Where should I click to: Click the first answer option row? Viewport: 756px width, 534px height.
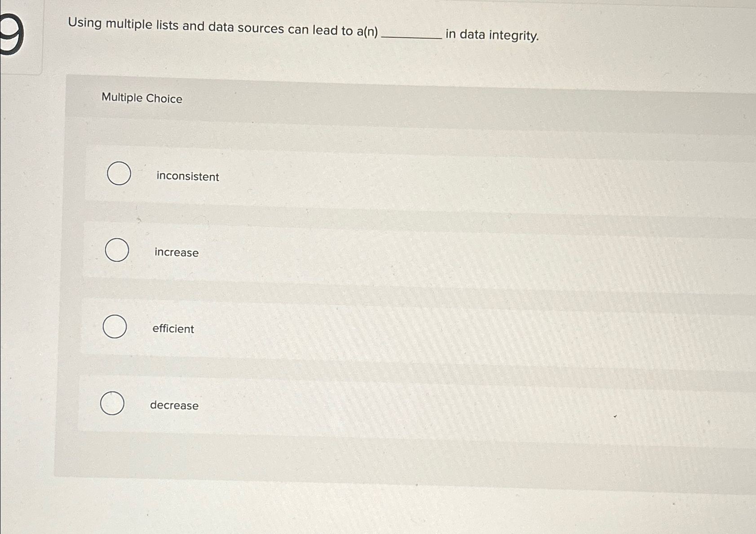pos(314,175)
